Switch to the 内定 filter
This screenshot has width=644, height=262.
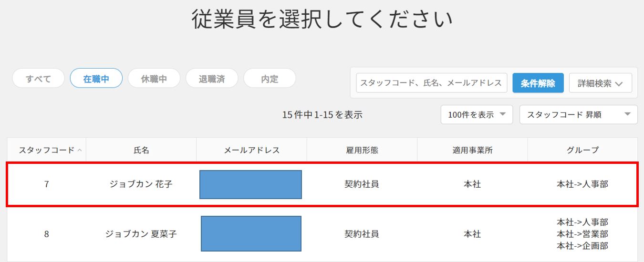tap(270, 79)
